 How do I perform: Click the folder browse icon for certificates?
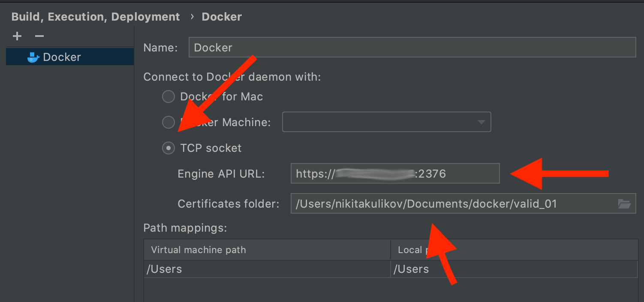tap(624, 204)
